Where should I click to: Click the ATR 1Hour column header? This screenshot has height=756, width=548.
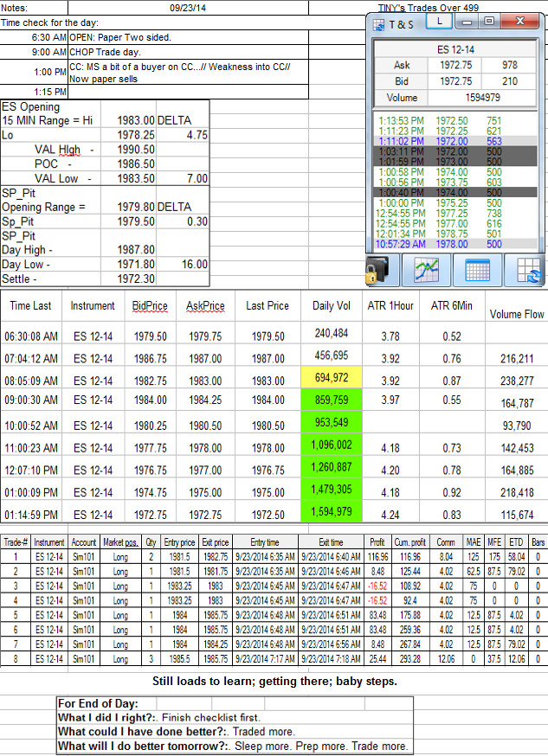[x=390, y=305]
